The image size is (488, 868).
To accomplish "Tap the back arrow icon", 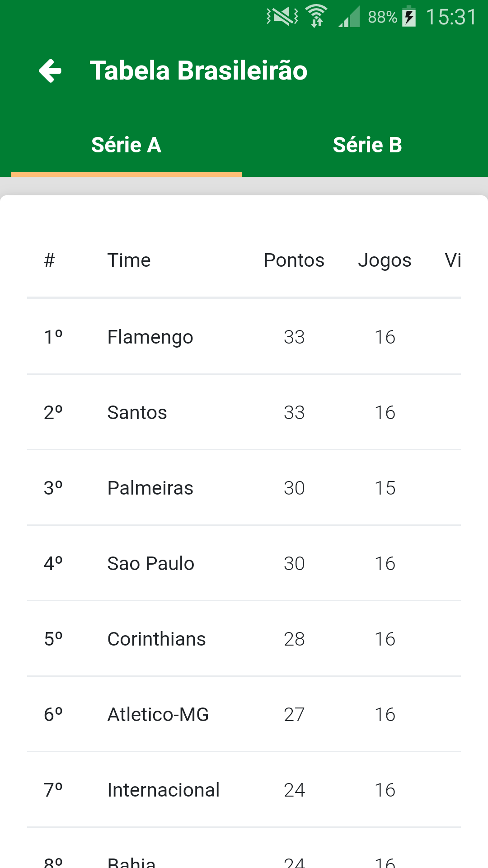I will [50, 71].
